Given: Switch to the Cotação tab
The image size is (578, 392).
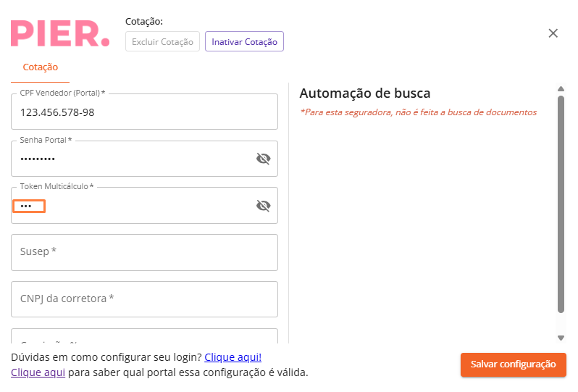Looking at the screenshot, I should (x=41, y=67).
